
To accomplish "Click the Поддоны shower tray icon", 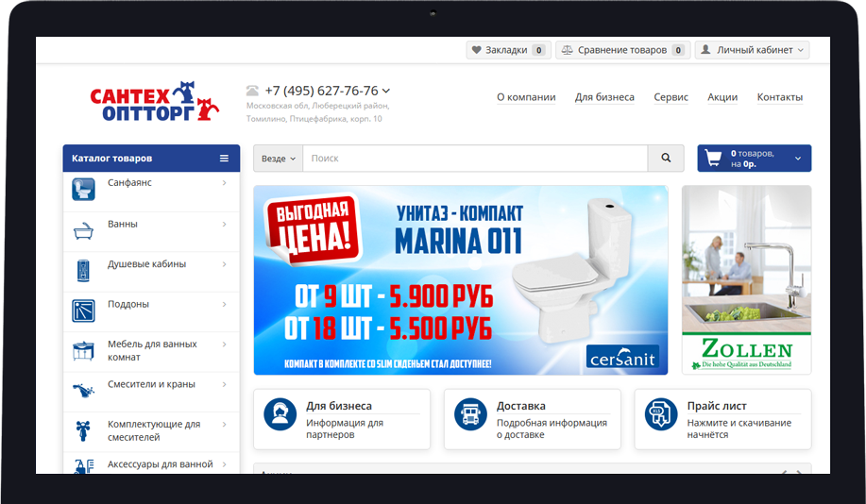I will (83, 311).
